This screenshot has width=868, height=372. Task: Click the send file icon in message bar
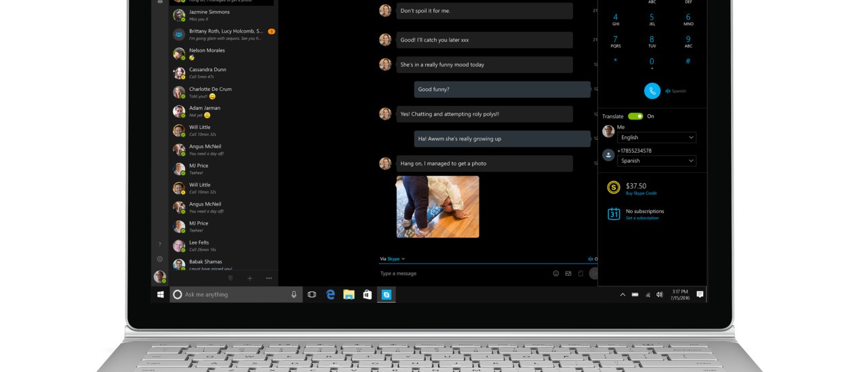click(x=580, y=274)
